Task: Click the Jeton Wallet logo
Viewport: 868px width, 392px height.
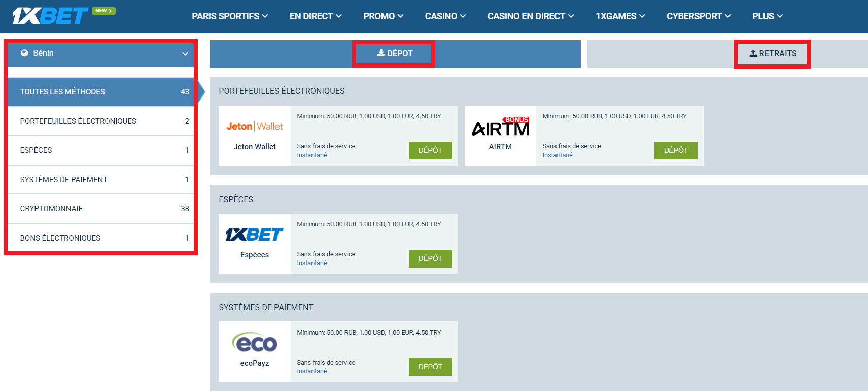Action: [255, 126]
